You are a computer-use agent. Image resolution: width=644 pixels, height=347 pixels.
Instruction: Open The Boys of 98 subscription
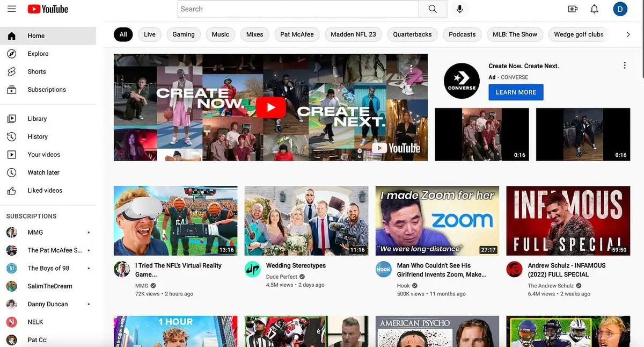[x=48, y=269]
